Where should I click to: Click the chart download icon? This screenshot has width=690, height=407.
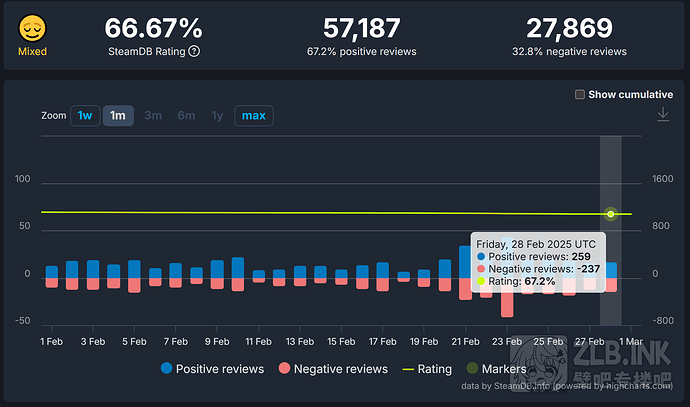click(662, 115)
